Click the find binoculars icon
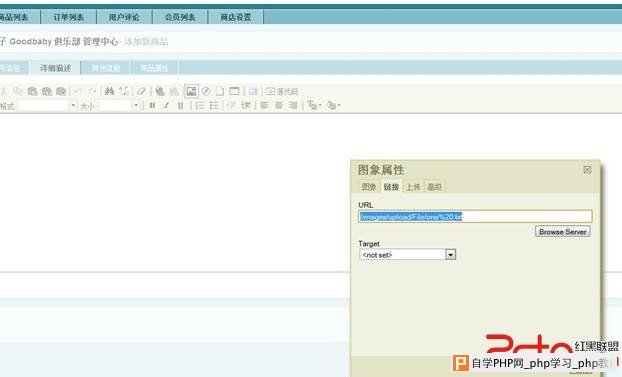Image resolution: width=622 pixels, height=377 pixels. [x=109, y=91]
